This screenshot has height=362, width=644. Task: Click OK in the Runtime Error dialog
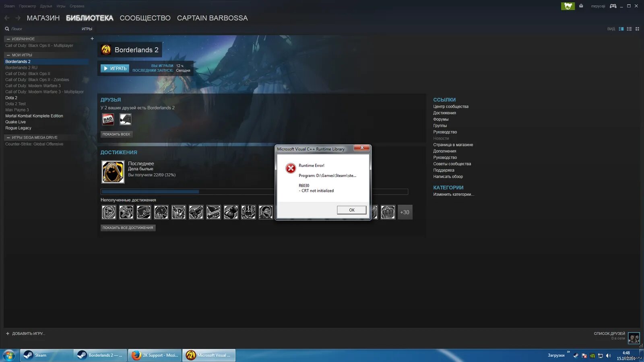point(351,210)
